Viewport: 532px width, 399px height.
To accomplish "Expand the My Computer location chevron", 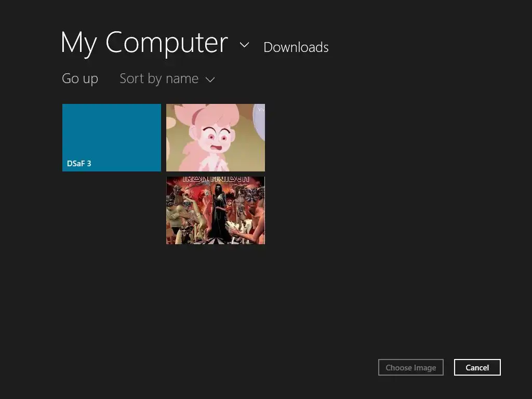I will coord(244,45).
